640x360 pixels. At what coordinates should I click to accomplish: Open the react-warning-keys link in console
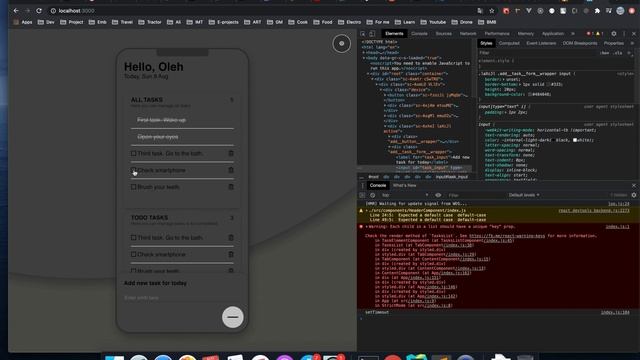507,236
